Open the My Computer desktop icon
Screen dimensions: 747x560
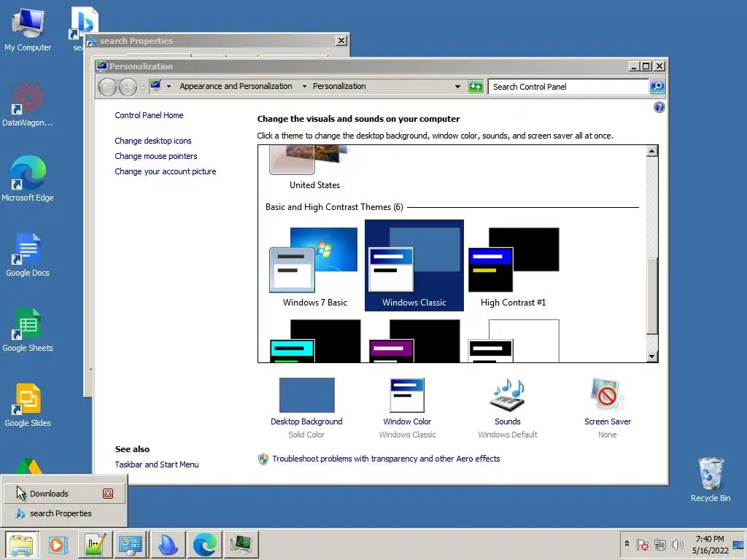click(x=28, y=28)
